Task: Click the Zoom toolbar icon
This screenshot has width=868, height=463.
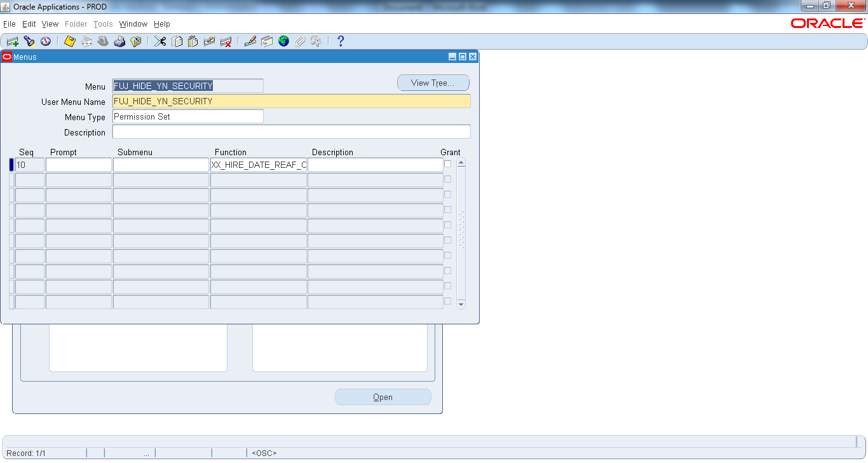Action: pyautogui.click(x=267, y=41)
